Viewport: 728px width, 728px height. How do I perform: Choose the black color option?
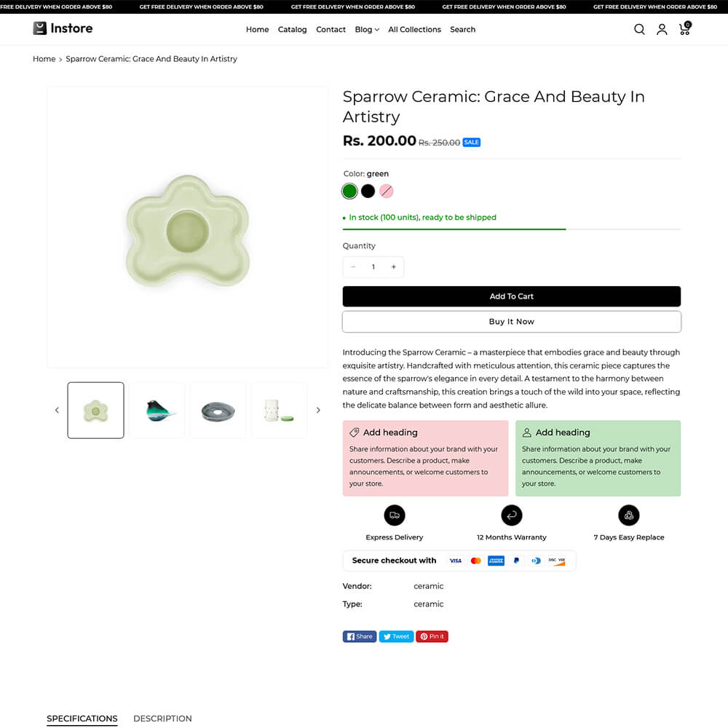(x=368, y=191)
